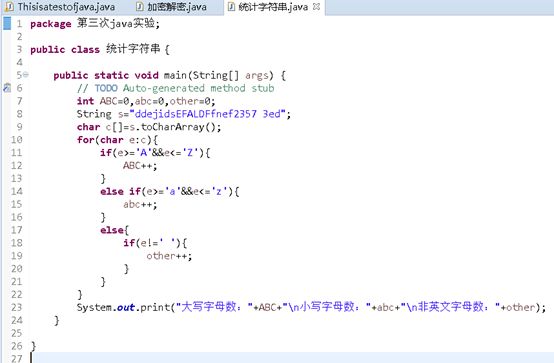
Task: Click the else if(e>='a'&&e<='z') condition
Action: [169, 191]
